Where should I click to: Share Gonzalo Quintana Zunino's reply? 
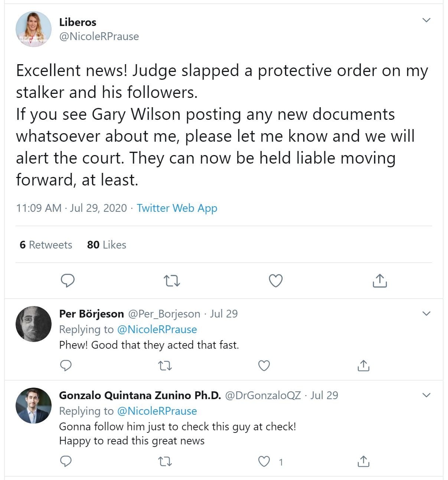tap(363, 461)
